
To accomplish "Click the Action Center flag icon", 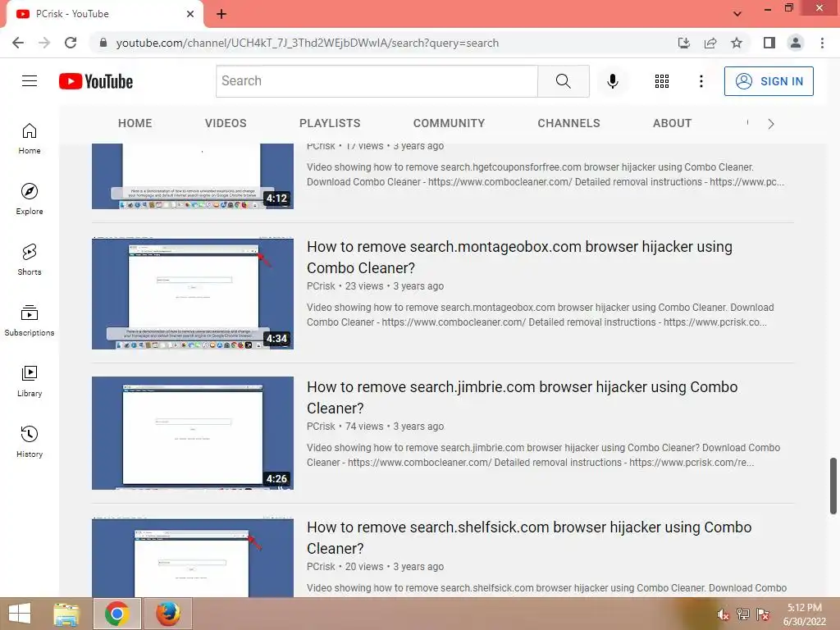I will [763, 614].
